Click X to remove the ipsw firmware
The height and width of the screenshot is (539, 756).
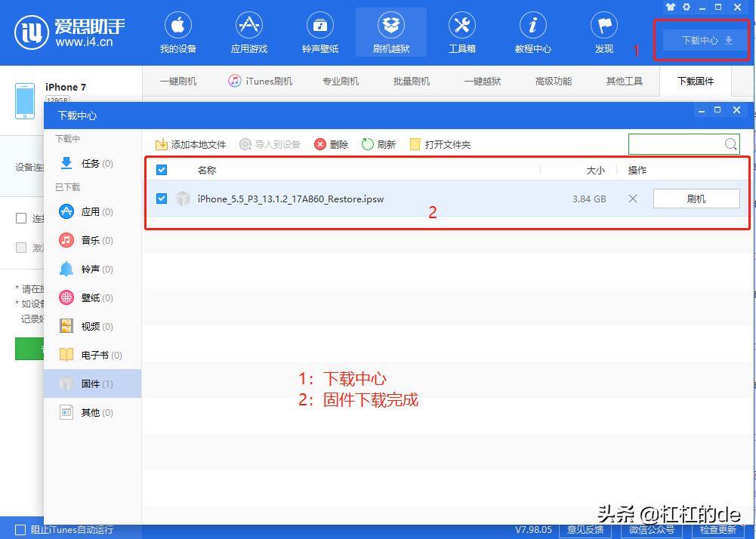click(x=633, y=199)
